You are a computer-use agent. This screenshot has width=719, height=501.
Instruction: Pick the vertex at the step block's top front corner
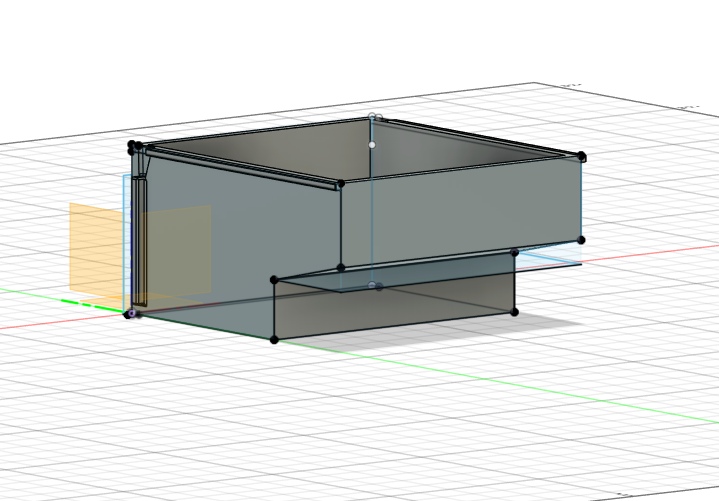(274, 280)
